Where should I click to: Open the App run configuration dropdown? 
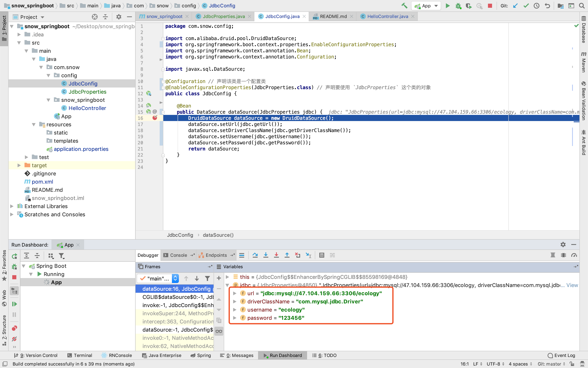pos(426,6)
